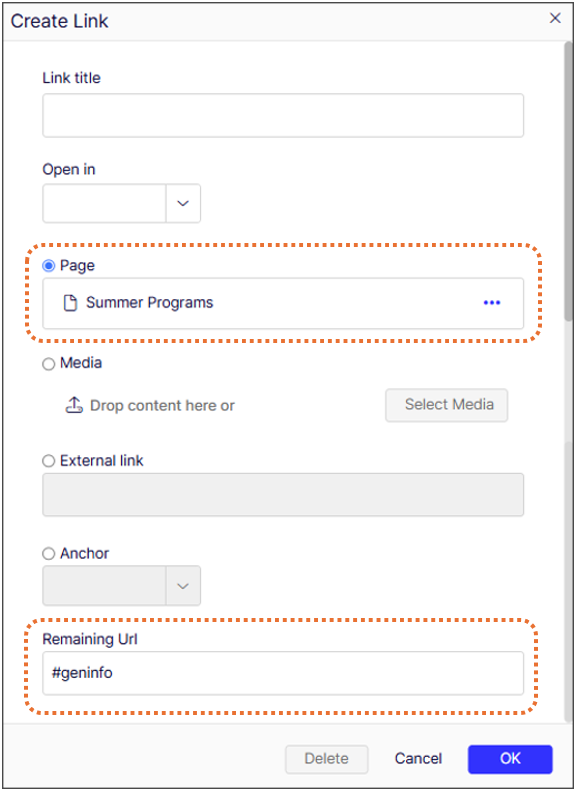
Task: Click the page document icon beside Summer Programs
Action: click(70, 303)
